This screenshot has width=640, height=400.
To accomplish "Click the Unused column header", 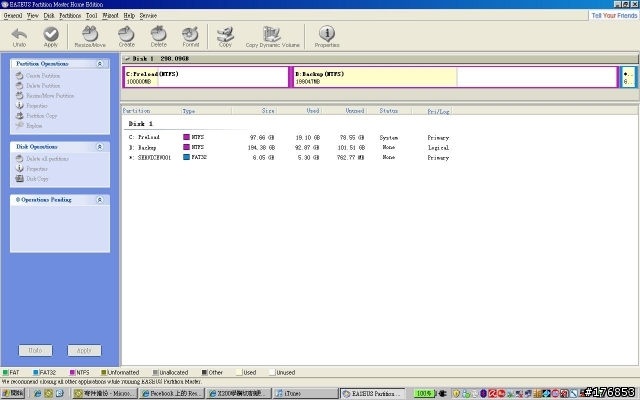I will click(x=344, y=111).
